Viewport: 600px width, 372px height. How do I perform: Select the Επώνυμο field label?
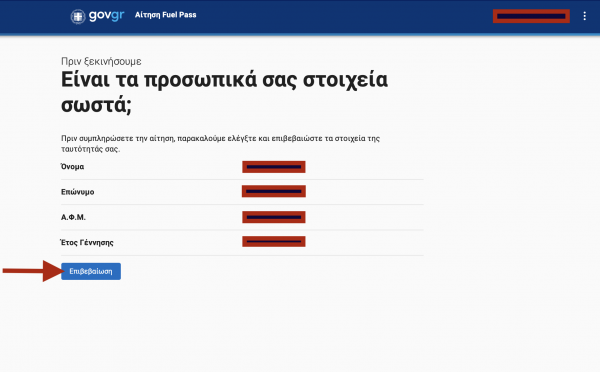pyautogui.click(x=77, y=192)
